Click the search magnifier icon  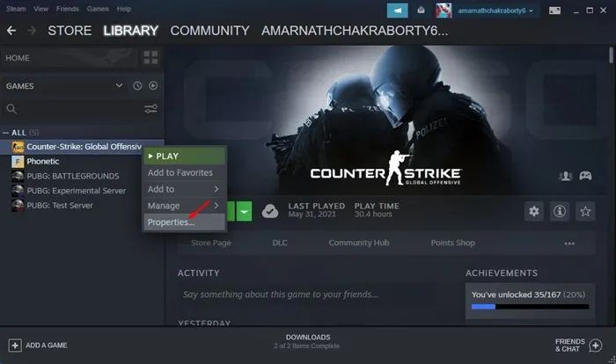(11, 109)
